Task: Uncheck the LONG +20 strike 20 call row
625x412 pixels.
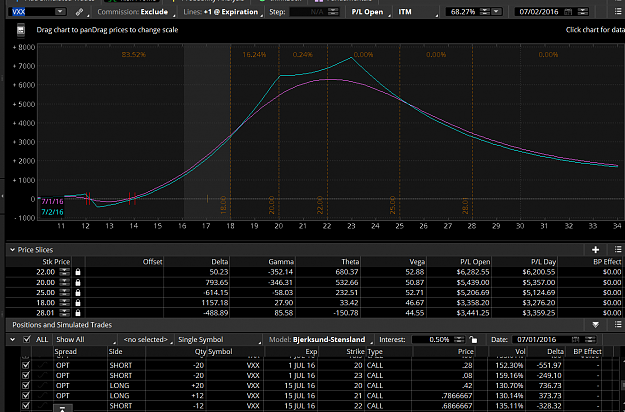Action: click(26, 386)
